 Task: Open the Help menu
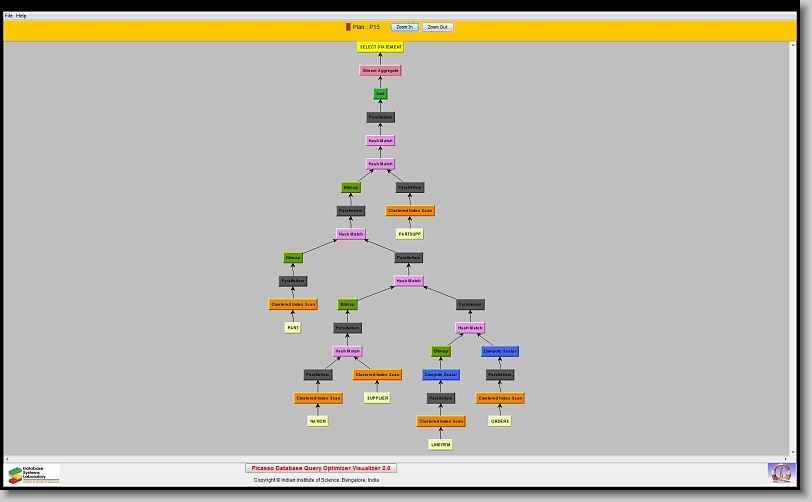pos(22,16)
